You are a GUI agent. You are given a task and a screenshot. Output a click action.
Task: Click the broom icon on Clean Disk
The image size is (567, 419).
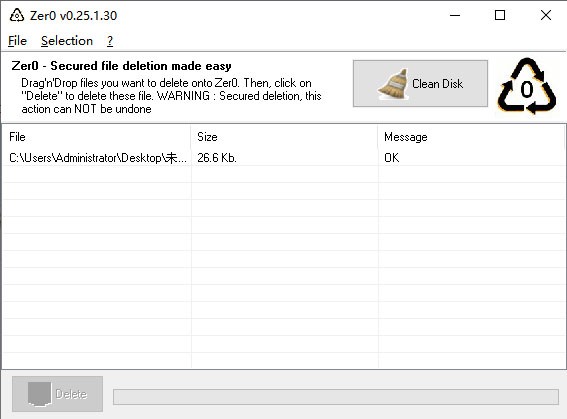click(x=393, y=84)
